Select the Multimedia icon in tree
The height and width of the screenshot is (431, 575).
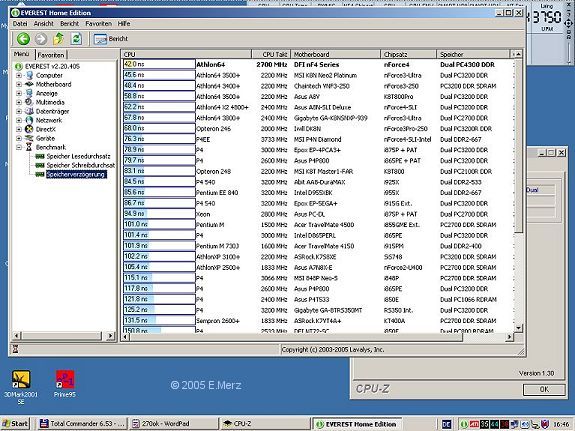[x=29, y=102]
